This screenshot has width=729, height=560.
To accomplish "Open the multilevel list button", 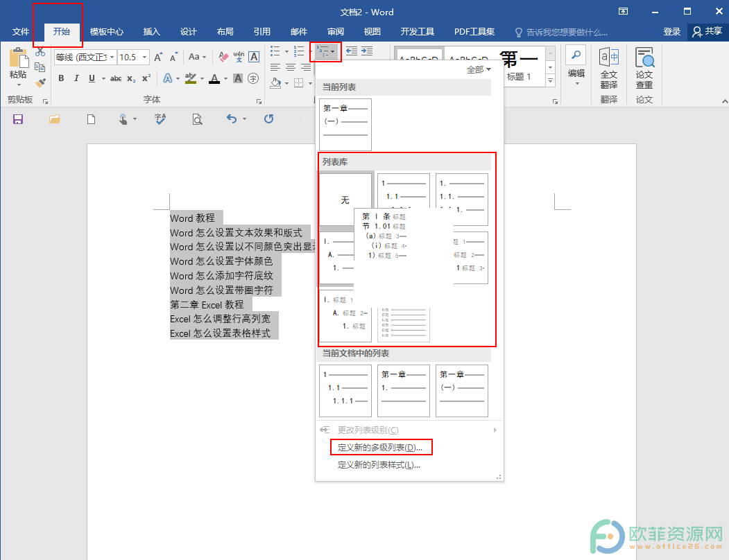I will [325, 51].
